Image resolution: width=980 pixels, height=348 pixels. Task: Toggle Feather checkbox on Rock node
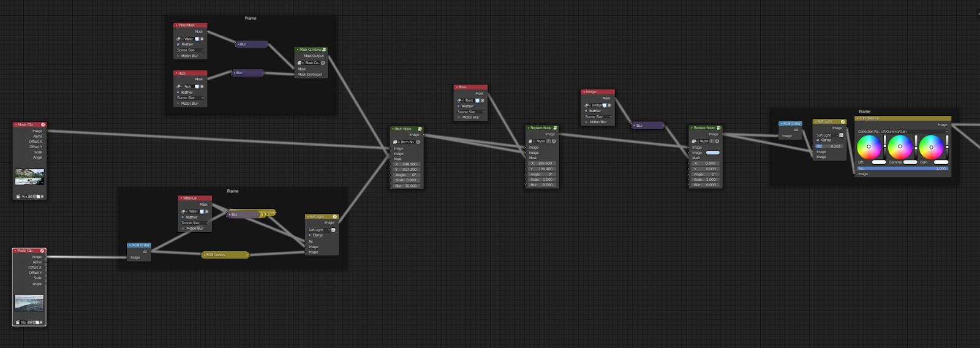point(179,93)
